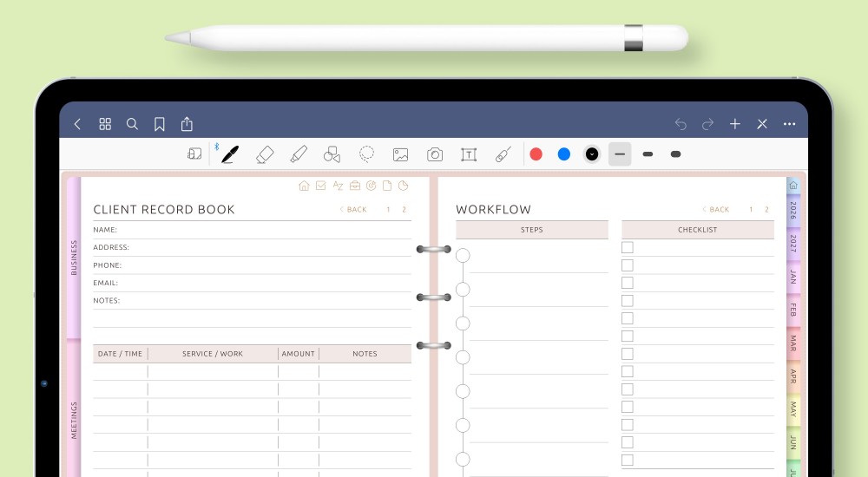Open the camera tool
868x477 pixels.
(x=435, y=154)
